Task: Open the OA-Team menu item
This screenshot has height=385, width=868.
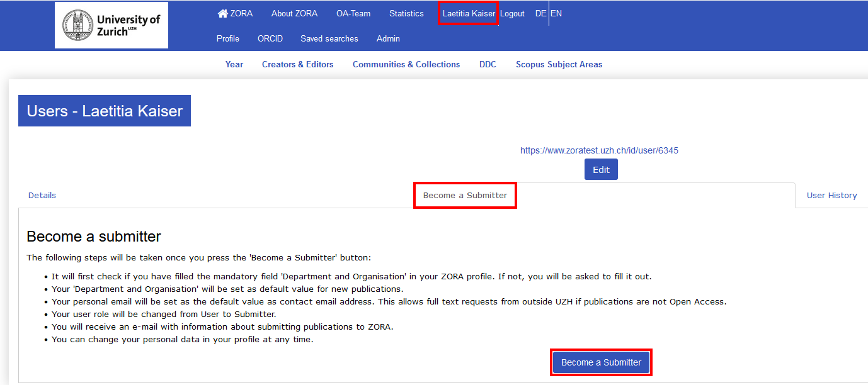Action: (353, 13)
